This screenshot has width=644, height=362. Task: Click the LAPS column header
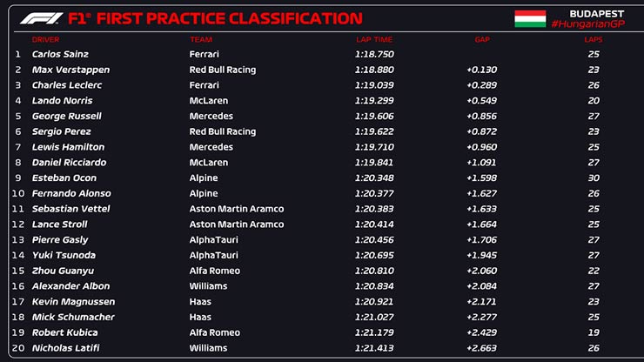pyautogui.click(x=593, y=39)
